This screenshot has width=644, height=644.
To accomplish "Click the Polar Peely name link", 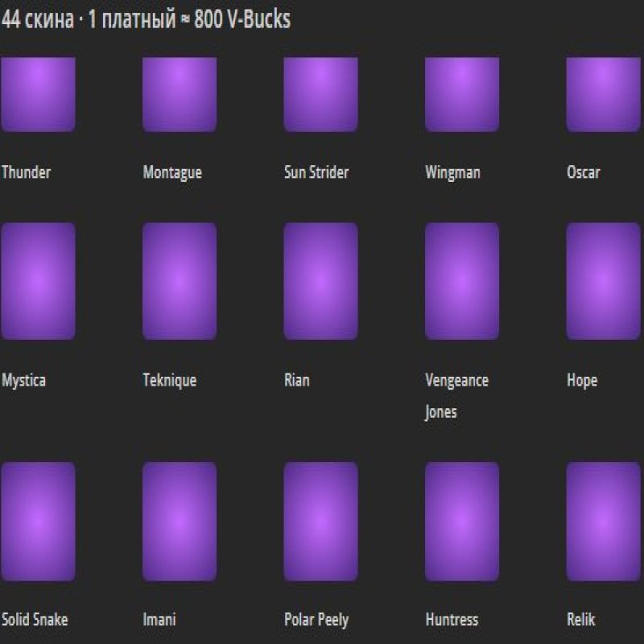I will tap(315, 621).
